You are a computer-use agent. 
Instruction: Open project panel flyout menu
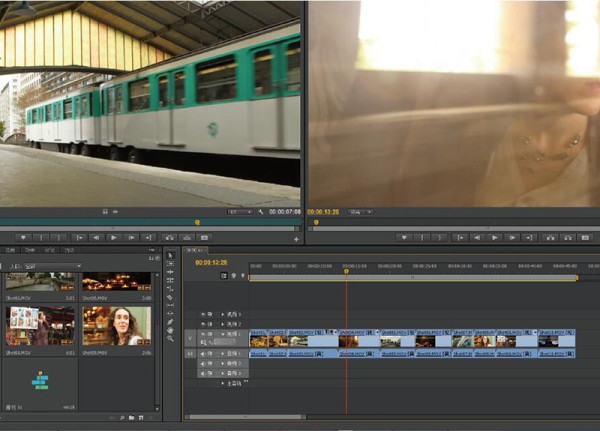click(x=152, y=250)
